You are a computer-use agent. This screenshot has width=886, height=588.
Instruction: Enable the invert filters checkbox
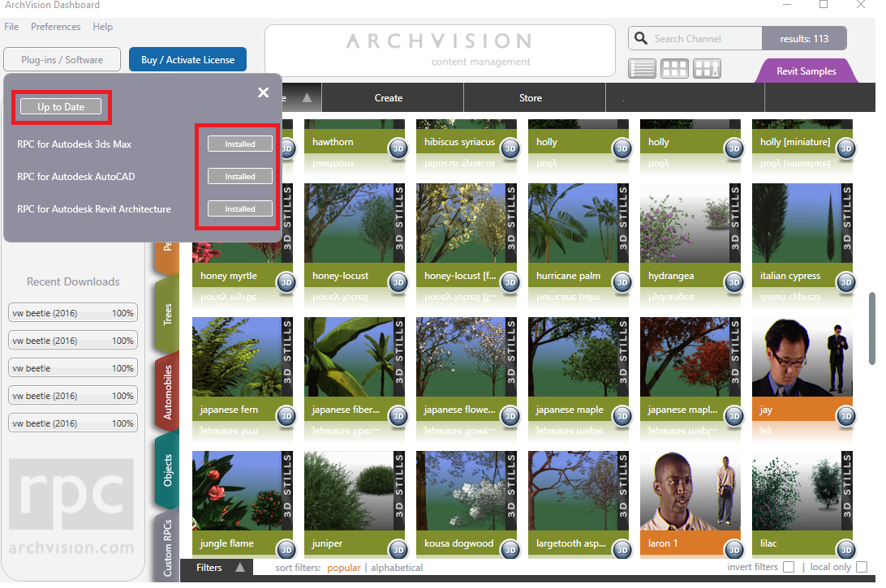click(789, 567)
